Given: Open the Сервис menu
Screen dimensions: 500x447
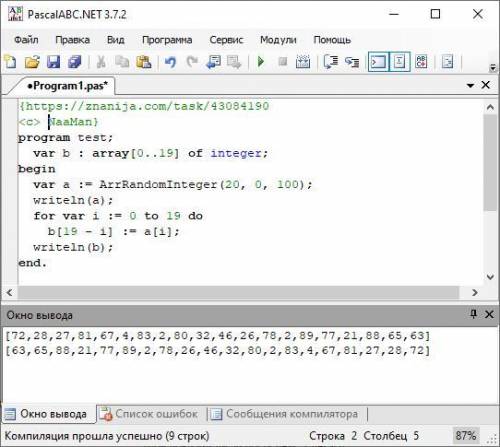Looking at the screenshot, I should [x=226, y=40].
